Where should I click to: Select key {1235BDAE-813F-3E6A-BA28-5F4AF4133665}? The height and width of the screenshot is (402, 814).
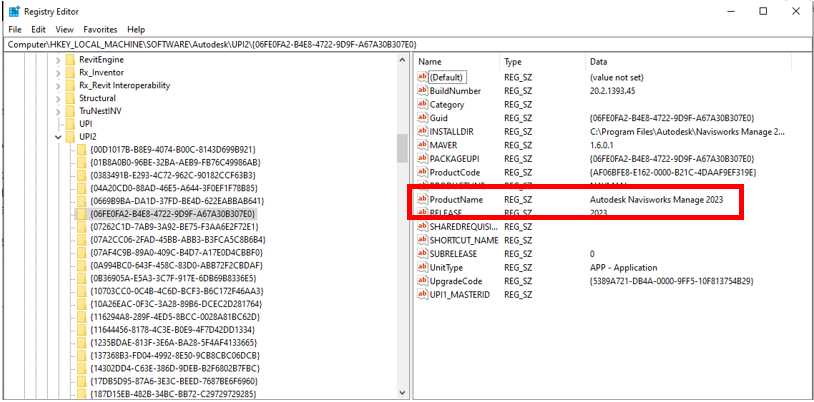[173, 343]
